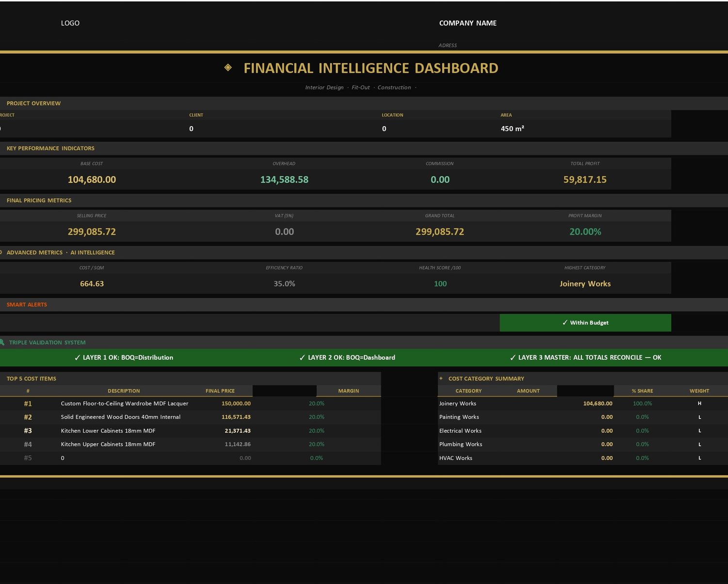
Task: Select the 20.0% margin in row #3
Action: [x=316, y=431]
